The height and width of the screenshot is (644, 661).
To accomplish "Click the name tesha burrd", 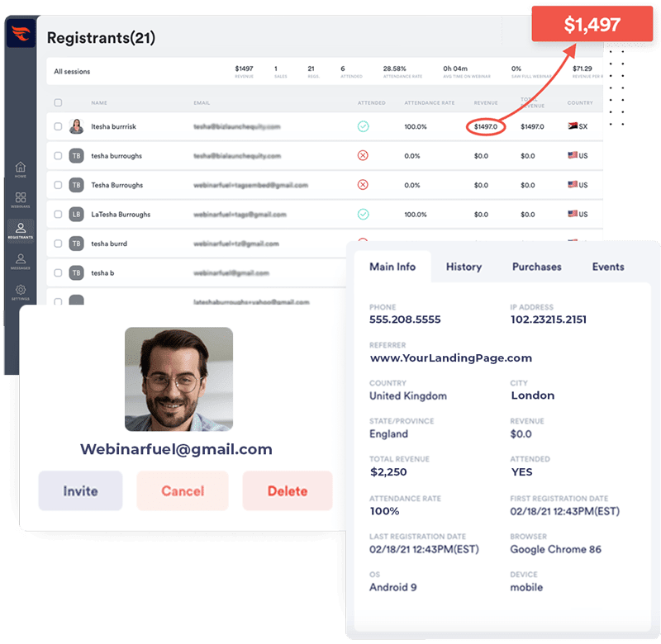I will pyautogui.click(x=109, y=244).
